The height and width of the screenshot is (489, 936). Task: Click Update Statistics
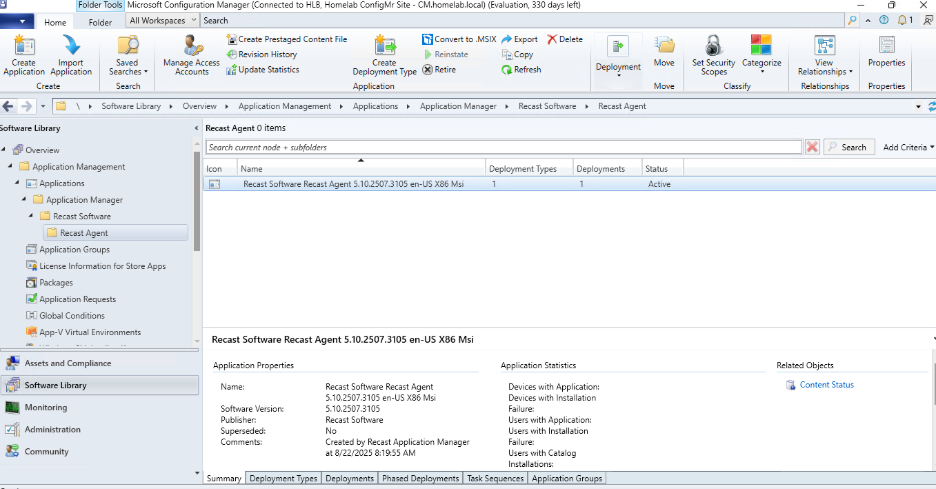263,70
